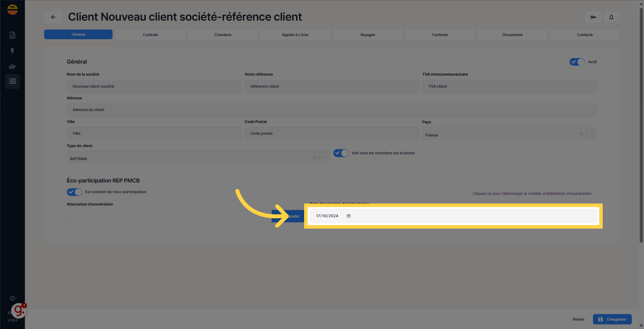Click the key icon in the header
The image size is (644, 329).
pyautogui.click(x=593, y=17)
